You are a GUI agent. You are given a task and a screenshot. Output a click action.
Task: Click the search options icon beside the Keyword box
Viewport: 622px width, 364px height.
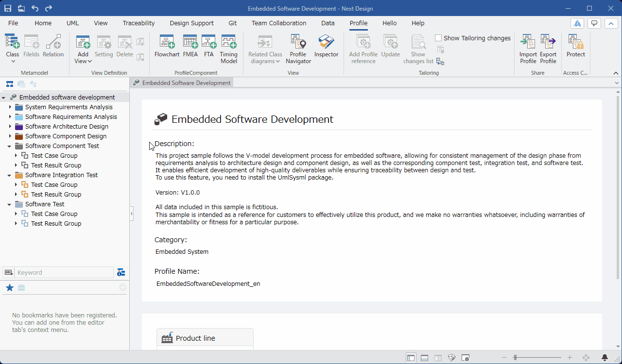121,272
